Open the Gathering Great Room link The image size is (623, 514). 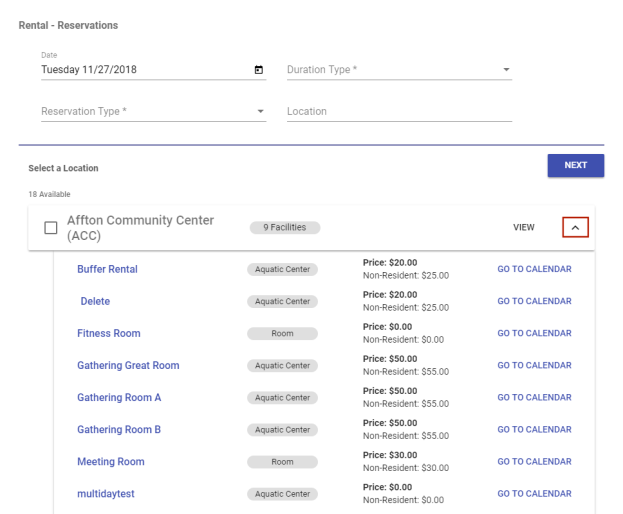[128, 365]
